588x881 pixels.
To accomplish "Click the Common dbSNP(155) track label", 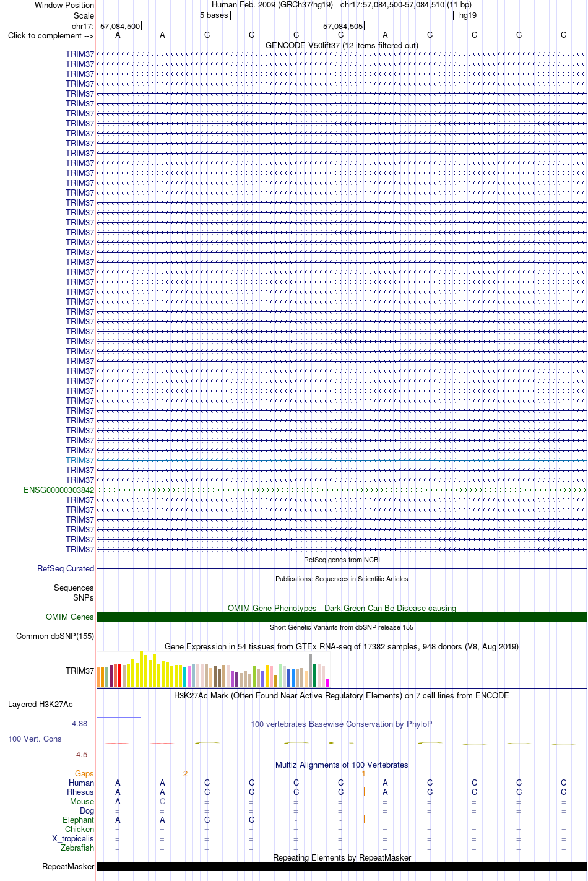I will 55,636.
